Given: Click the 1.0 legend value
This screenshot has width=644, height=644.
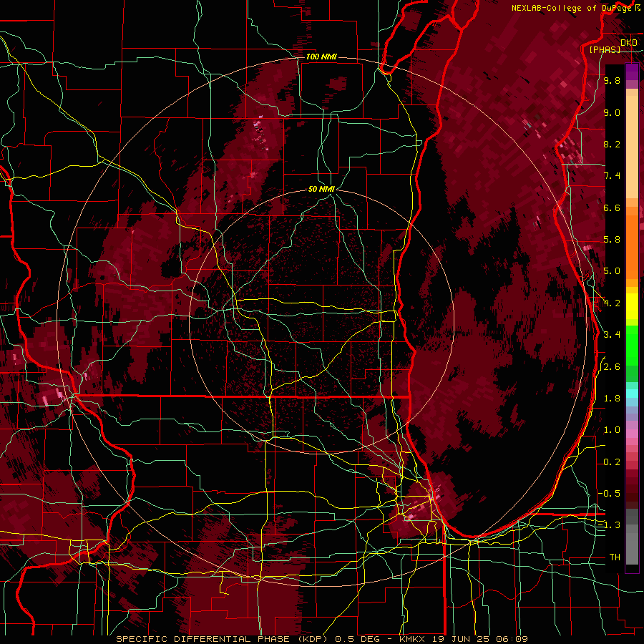Looking at the screenshot, I should tap(612, 430).
